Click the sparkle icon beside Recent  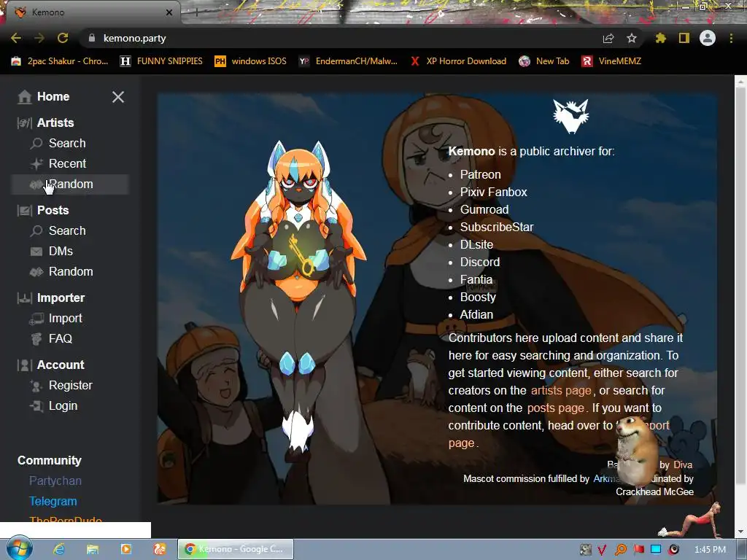(36, 164)
